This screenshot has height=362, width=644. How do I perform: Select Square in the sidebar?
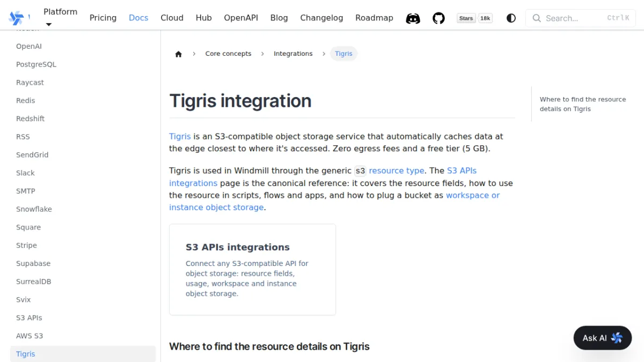(x=28, y=227)
